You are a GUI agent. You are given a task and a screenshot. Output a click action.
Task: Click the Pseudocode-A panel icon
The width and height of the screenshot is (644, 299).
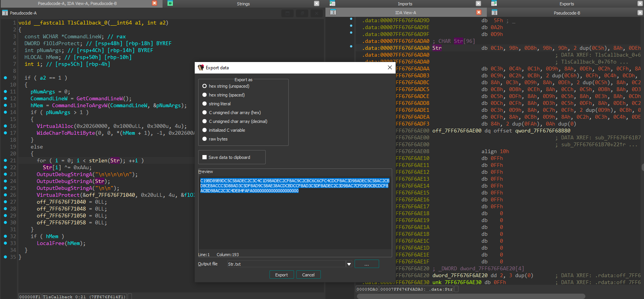pyautogui.click(x=5, y=13)
